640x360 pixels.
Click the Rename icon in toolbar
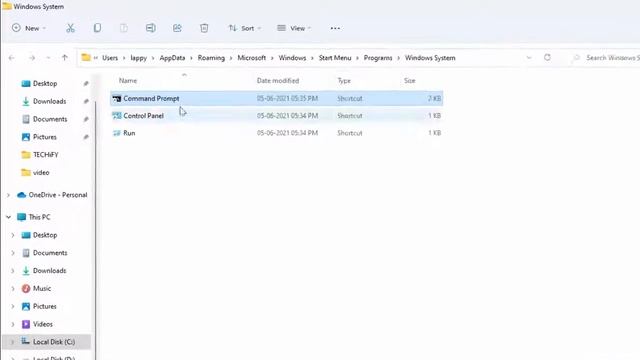(151, 28)
